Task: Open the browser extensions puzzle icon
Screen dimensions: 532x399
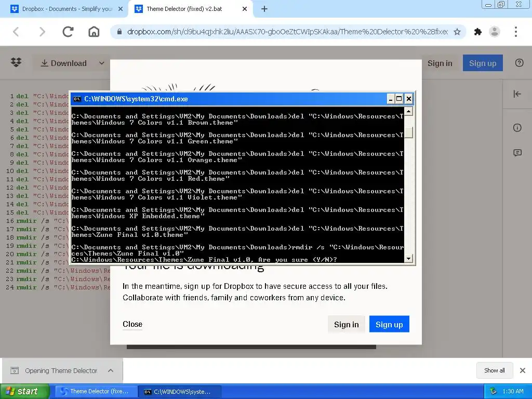Action: (x=478, y=32)
